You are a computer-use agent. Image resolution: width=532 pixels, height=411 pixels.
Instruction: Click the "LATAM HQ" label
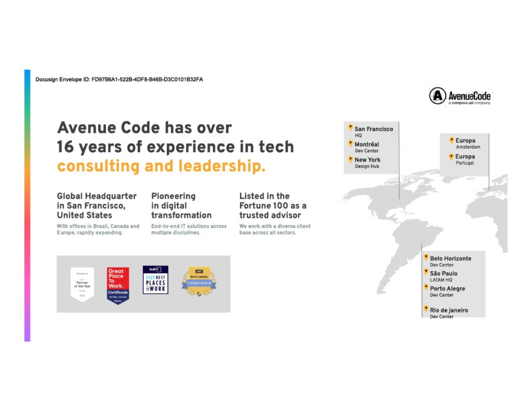click(441, 280)
